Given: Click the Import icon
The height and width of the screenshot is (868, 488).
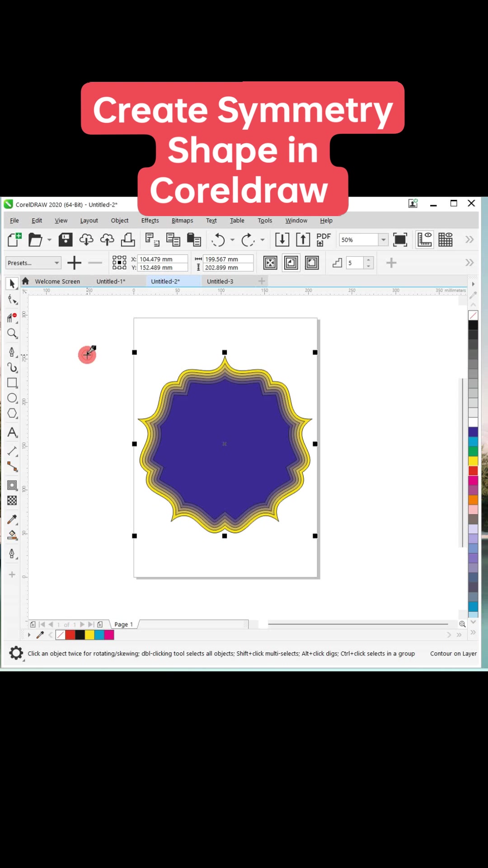Looking at the screenshot, I should coord(282,240).
